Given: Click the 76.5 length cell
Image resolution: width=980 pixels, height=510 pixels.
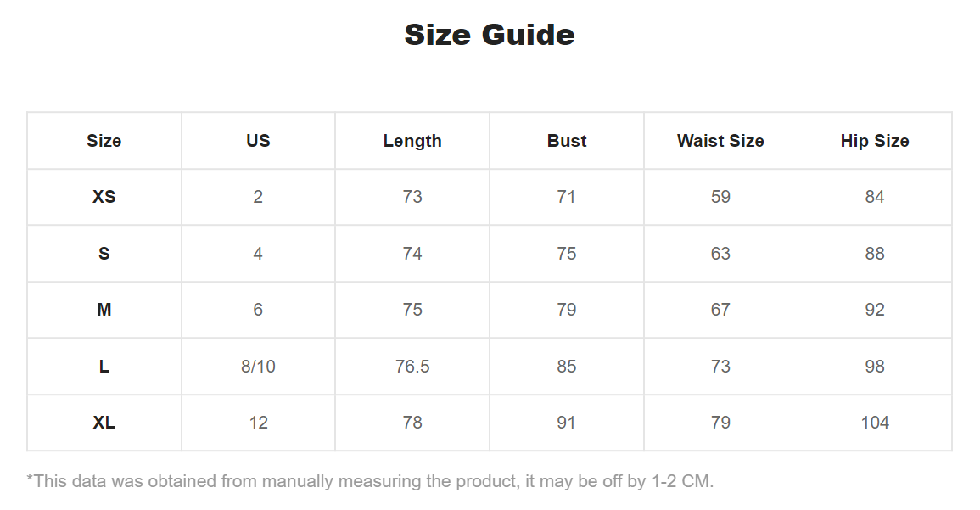Looking at the screenshot, I should pos(412,367).
